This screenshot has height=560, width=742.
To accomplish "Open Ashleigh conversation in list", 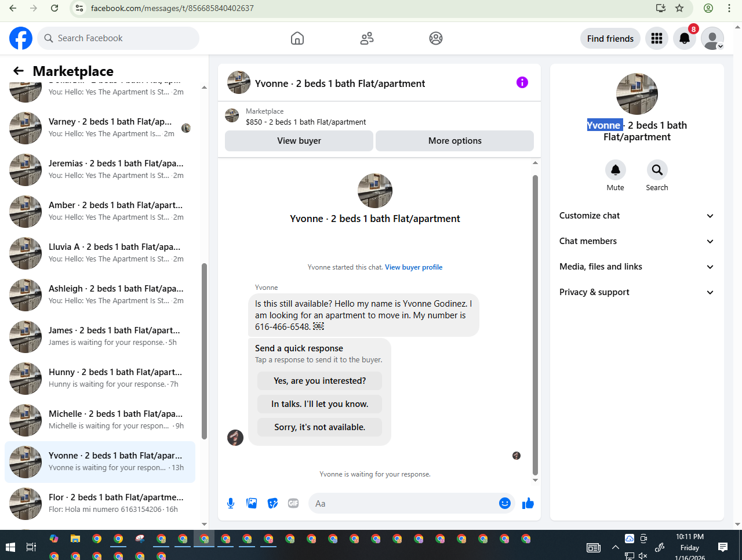I will click(100, 294).
